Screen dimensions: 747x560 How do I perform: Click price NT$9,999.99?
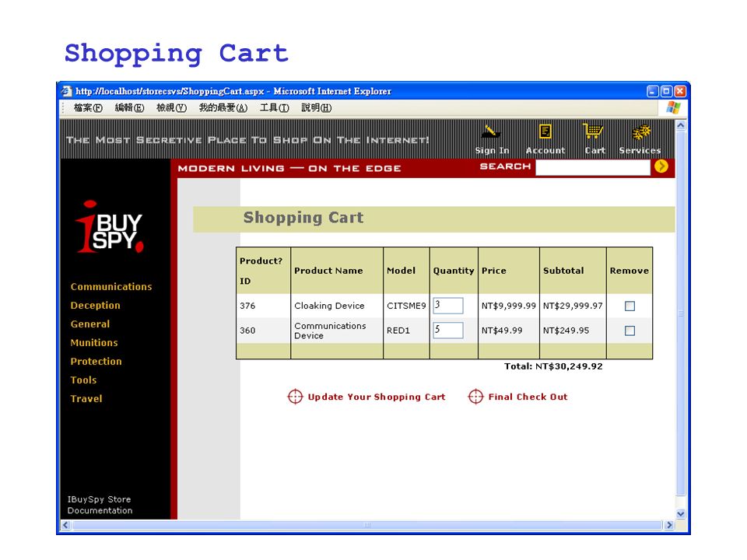509,306
